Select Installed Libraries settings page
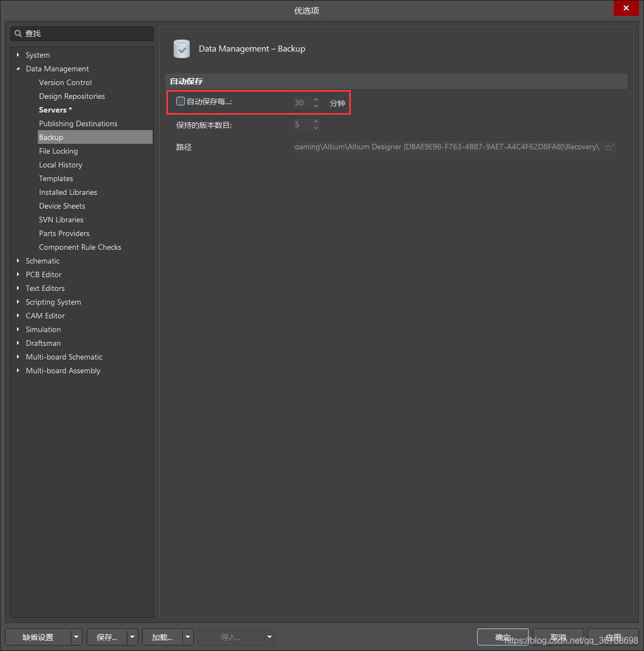Screen dimensions: 644x651 coord(68,192)
